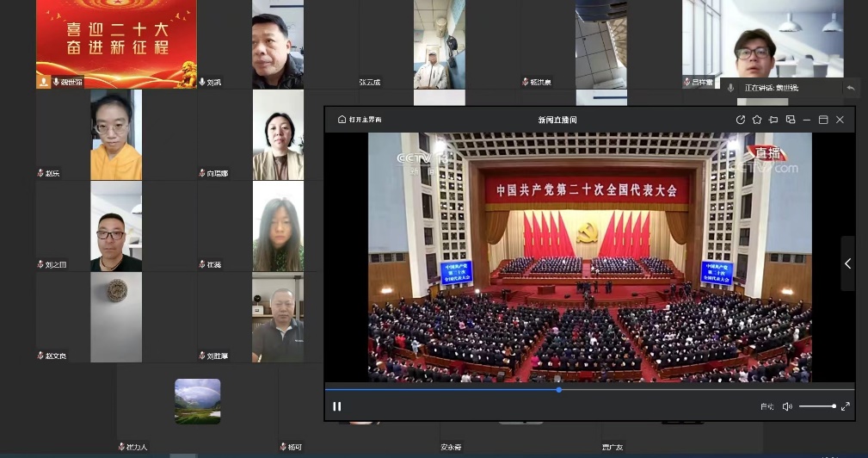The height and width of the screenshot is (458, 868).
Task: Click the 自动 quality setting label
Action: click(766, 406)
